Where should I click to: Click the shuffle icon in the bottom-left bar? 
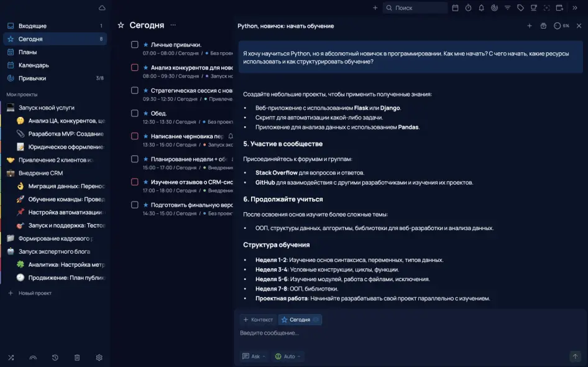click(11, 358)
